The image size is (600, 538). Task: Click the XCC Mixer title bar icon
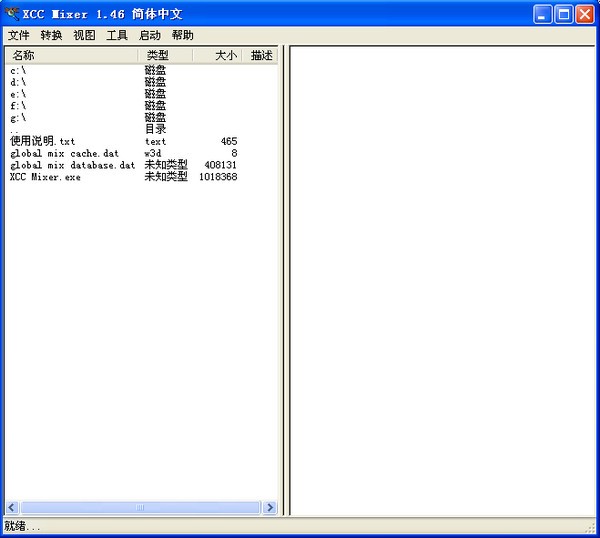(x=11, y=14)
